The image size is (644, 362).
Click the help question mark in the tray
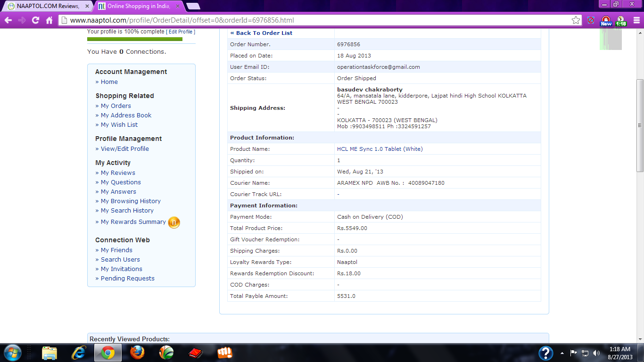click(545, 353)
